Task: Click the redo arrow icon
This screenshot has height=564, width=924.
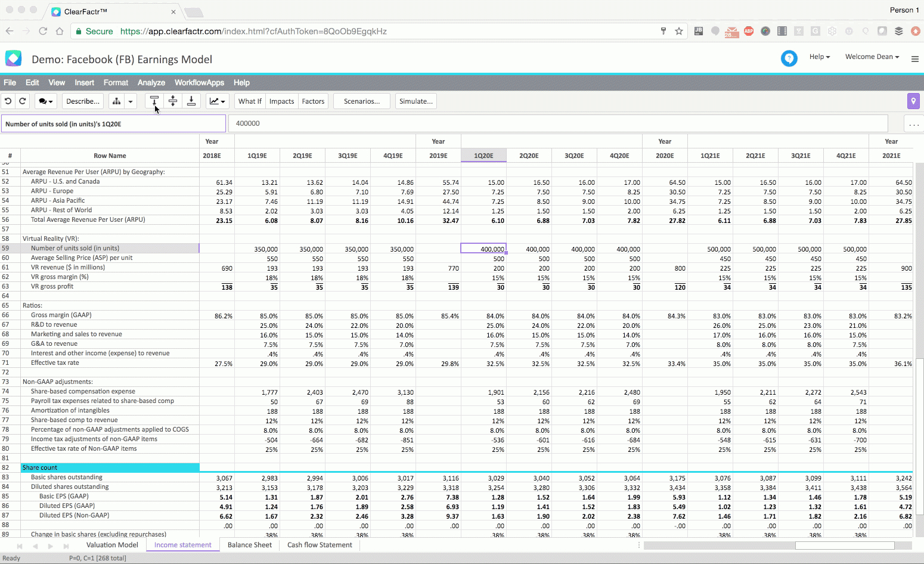Action: click(23, 101)
